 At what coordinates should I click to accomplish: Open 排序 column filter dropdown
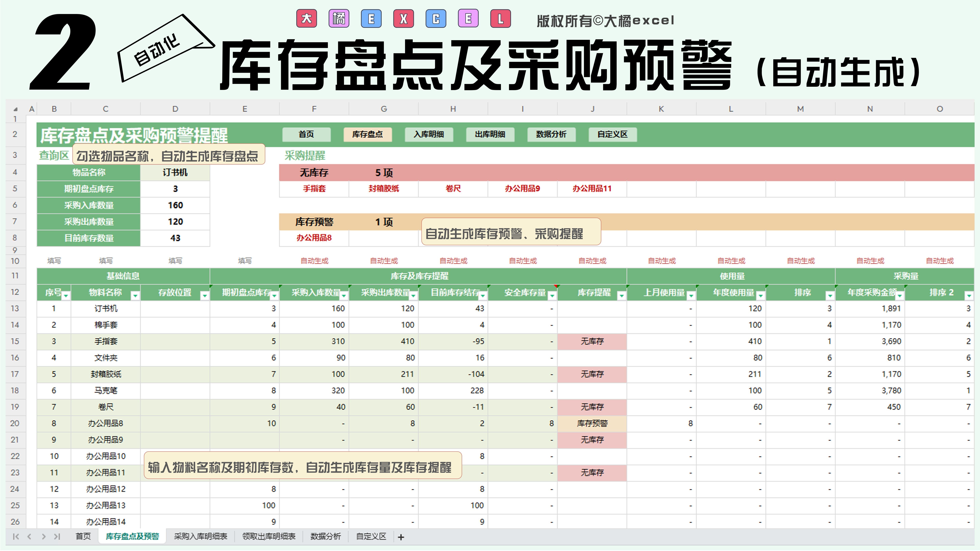tap(830, 295)
